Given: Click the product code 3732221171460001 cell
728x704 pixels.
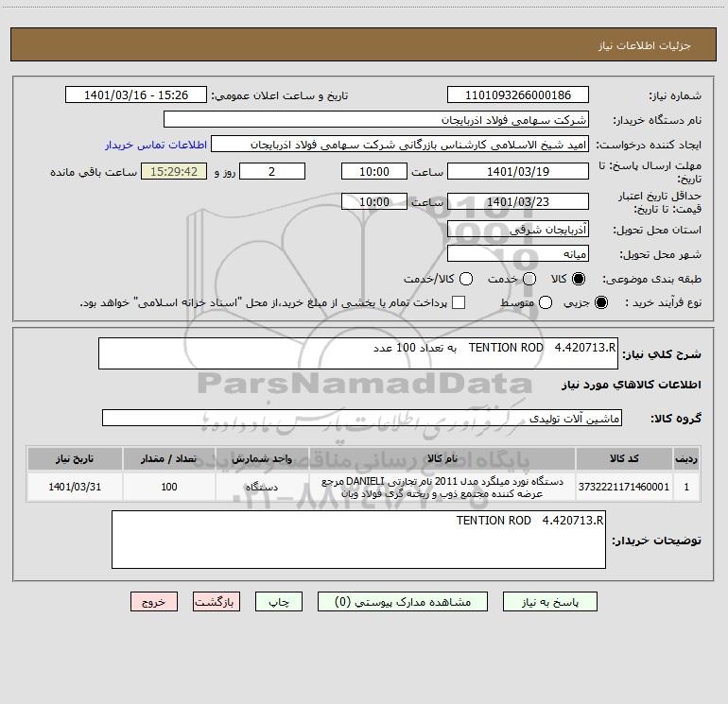Looking at the screenshot, I should [x=624, y=487].
